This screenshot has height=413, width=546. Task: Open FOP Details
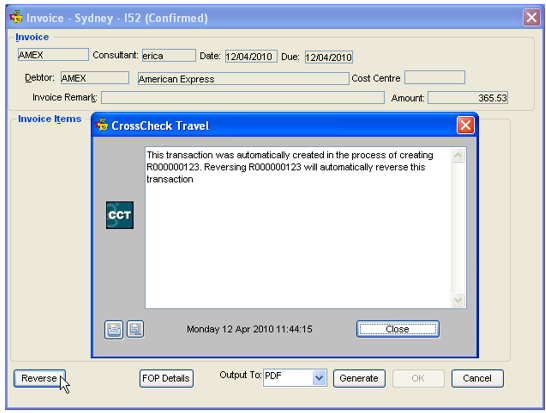click(166, 378)
